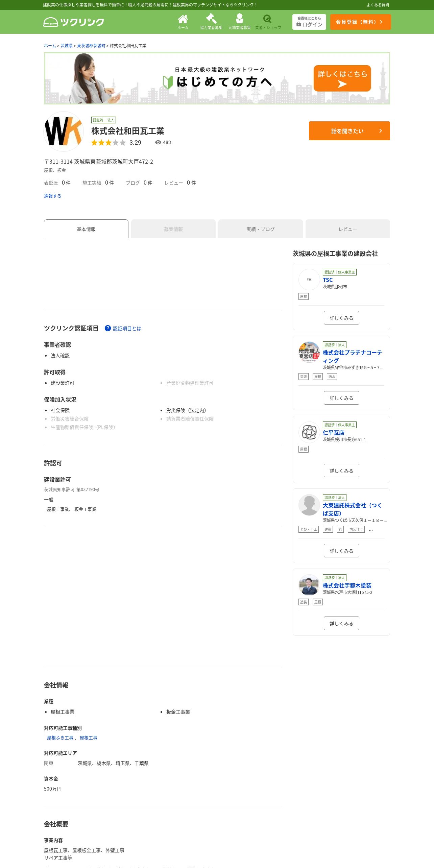Click 表彰歴 0件 count
This screenshot has width=434, height=868.
[x=57, y=183]
